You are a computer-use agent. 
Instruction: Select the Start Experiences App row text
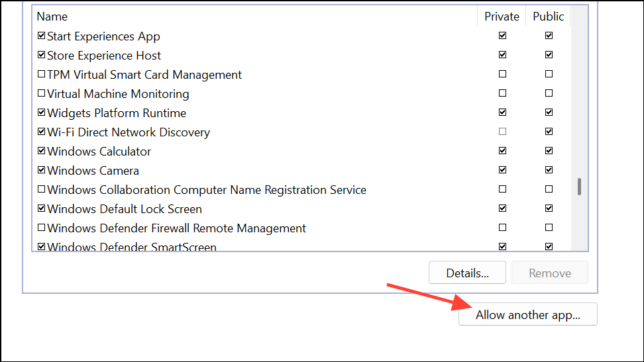[x=103, y=36]
